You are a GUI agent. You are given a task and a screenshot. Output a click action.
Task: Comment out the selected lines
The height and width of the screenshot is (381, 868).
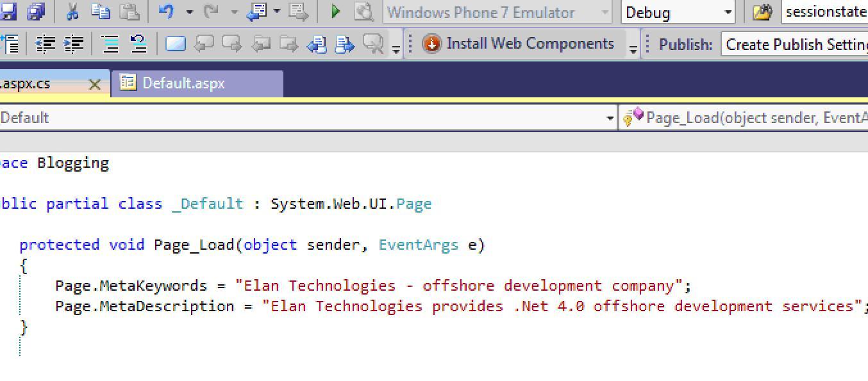point(111,44)
